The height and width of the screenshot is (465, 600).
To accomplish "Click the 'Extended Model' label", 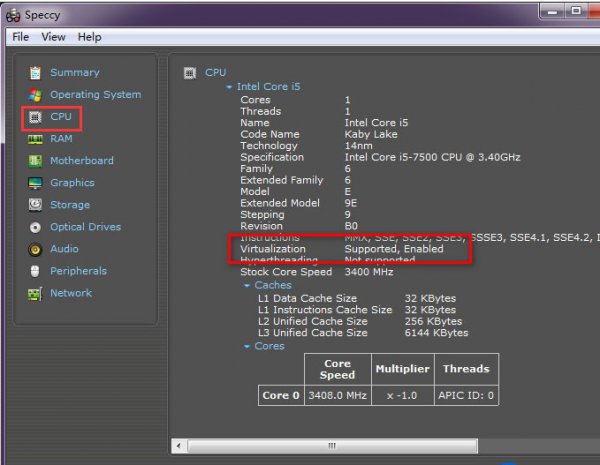I will [280, 203].
